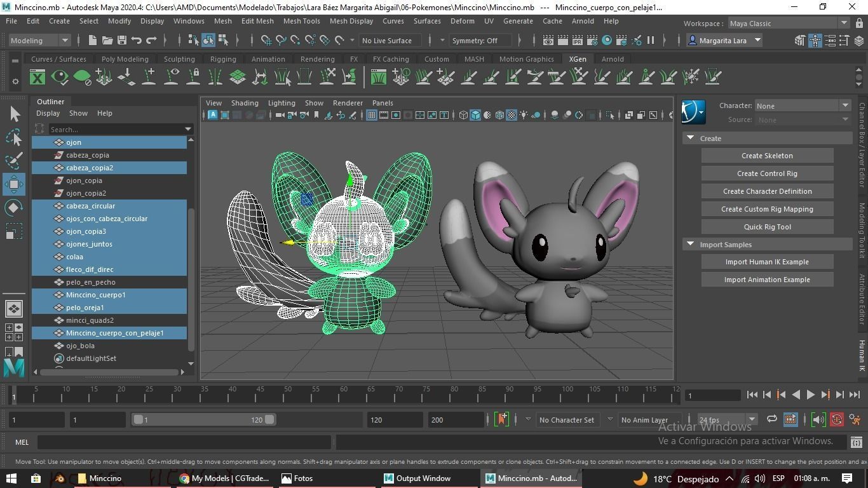The width and height of the screenshot is (868, 488).
Task: Open the IPR render icon
Action: point(577,40)
